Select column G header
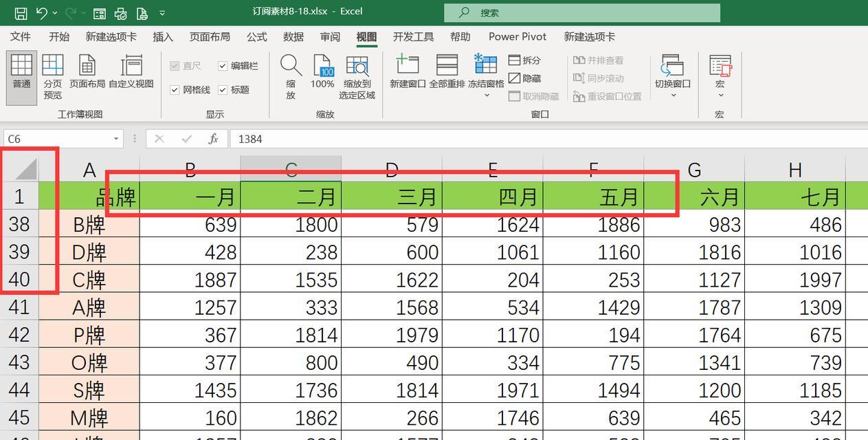The height and width of the screenshot is (440, 868). coord(694,170)
